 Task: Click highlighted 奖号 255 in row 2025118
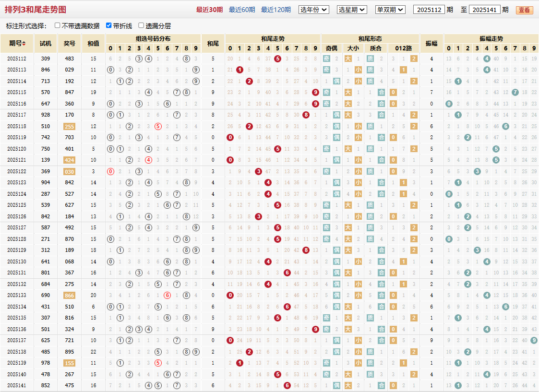point(70,127)
